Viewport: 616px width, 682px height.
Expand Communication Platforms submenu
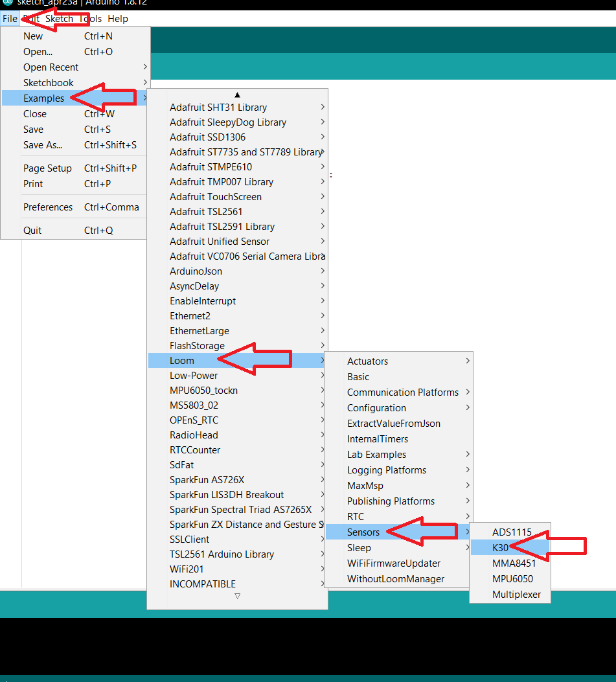point(398,392)
